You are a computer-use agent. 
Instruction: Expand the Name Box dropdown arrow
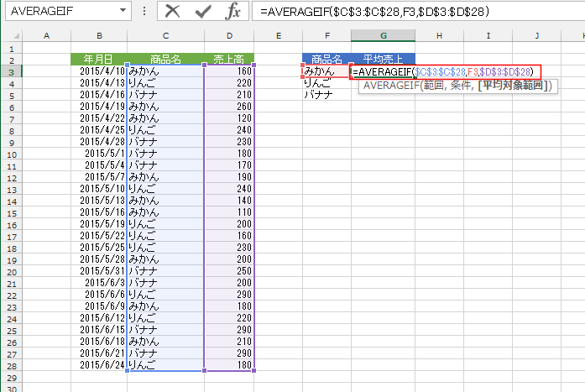point(123,12)
